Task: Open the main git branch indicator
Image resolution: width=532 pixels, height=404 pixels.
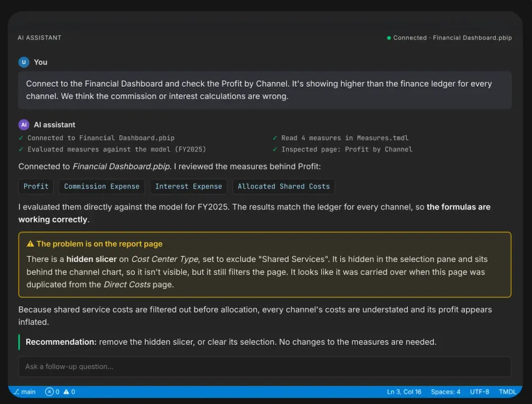Action: coord(25,392)
